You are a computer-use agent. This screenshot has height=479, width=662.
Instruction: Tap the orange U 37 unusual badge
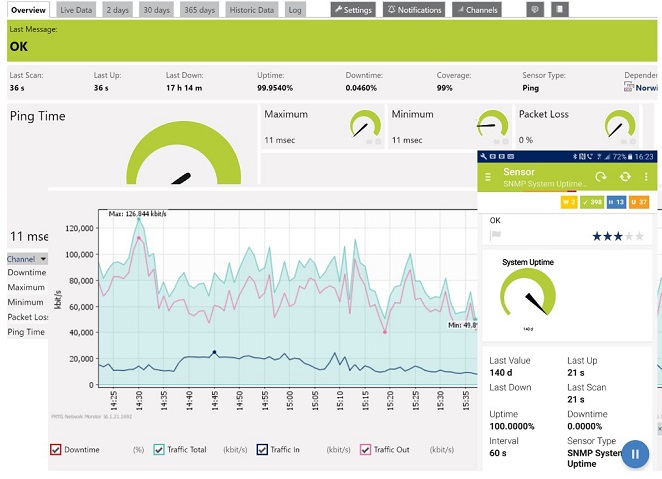(638, 202)
